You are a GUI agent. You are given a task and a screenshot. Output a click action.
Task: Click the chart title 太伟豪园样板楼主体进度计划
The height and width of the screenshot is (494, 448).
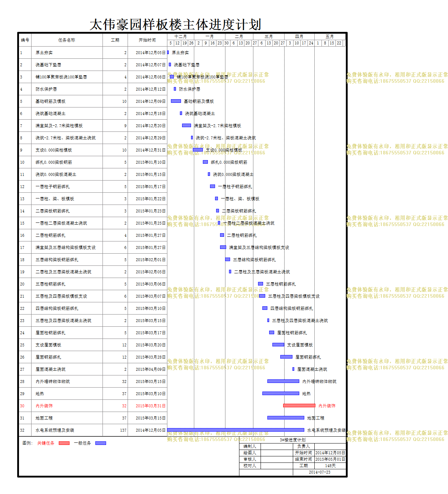tap(175, 24)
